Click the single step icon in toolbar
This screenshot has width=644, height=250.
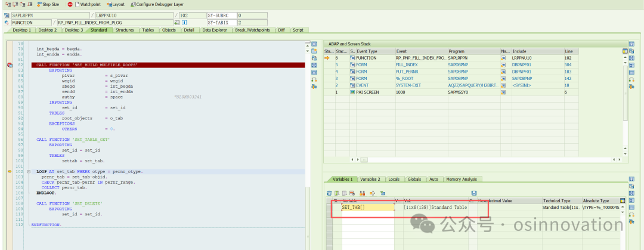(x=8, y=4)
